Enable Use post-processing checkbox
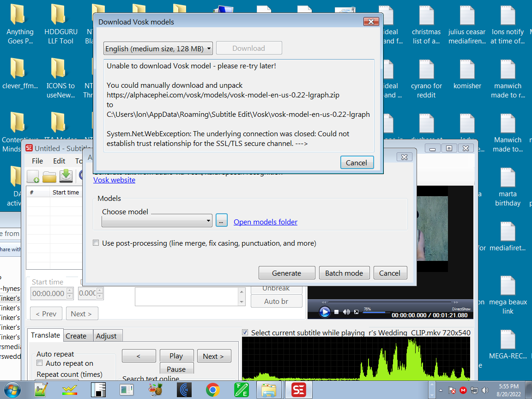 (x=96, y=243)
